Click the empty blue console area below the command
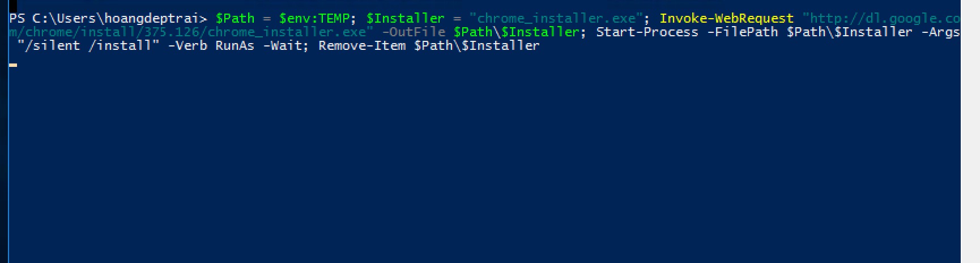The width and height of the screenshot is (980, 263). 482,170
